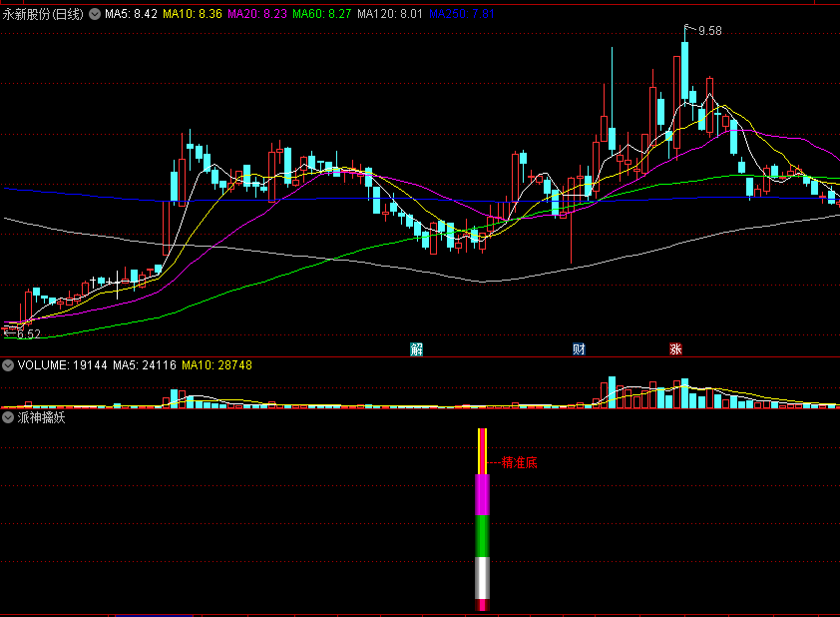This screenshot has width=840, height=617.
Task: Click the MA250: 7.81 label
Action: (461, 14)
